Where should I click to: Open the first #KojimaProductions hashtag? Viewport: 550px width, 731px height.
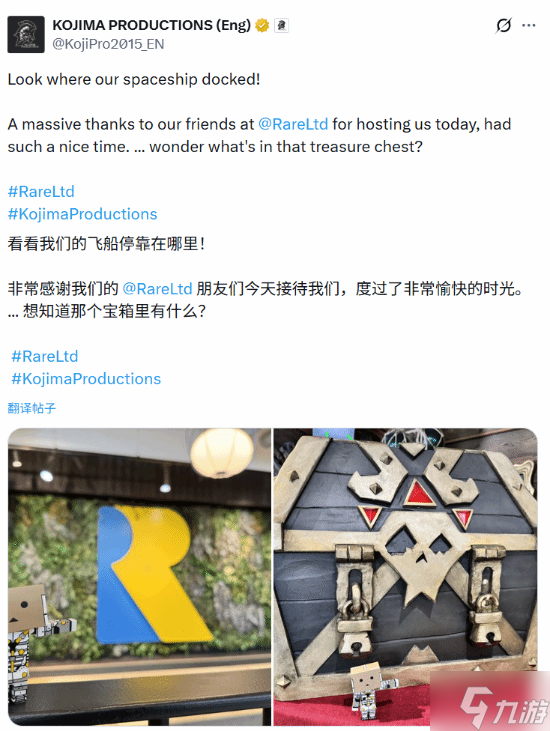pyautogui.click(x=82, y=214)
